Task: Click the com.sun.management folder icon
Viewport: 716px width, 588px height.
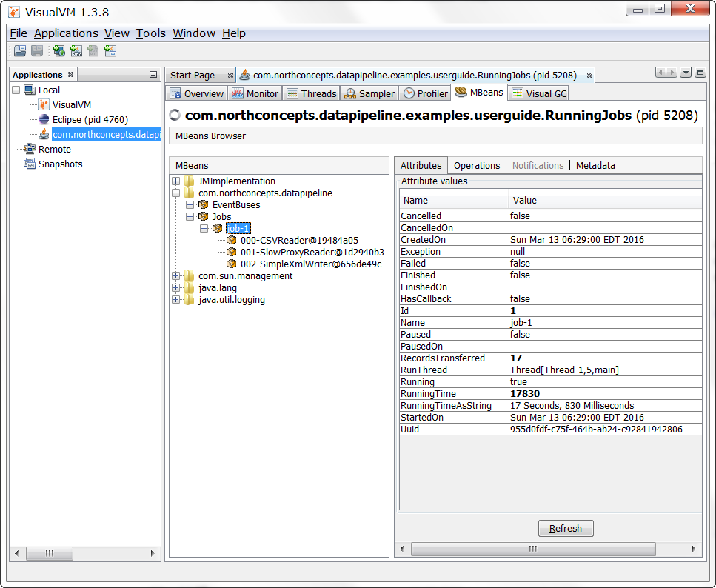Action: point(190,275)
